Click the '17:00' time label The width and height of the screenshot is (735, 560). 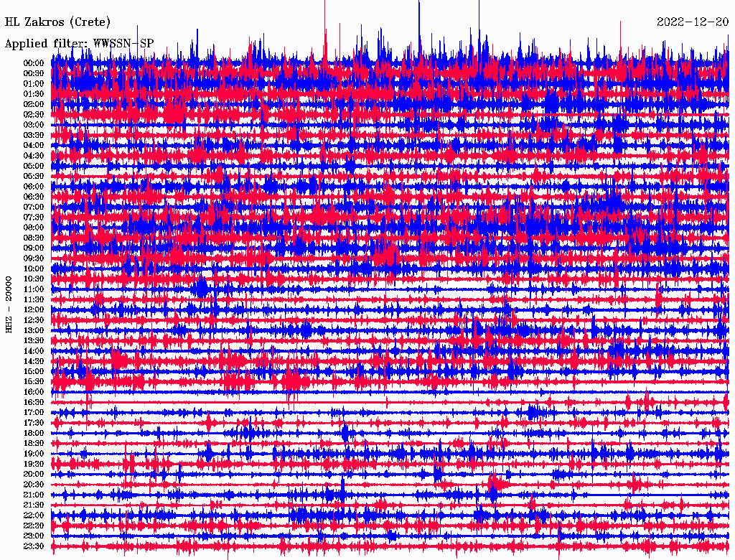(x=34, y=413)
